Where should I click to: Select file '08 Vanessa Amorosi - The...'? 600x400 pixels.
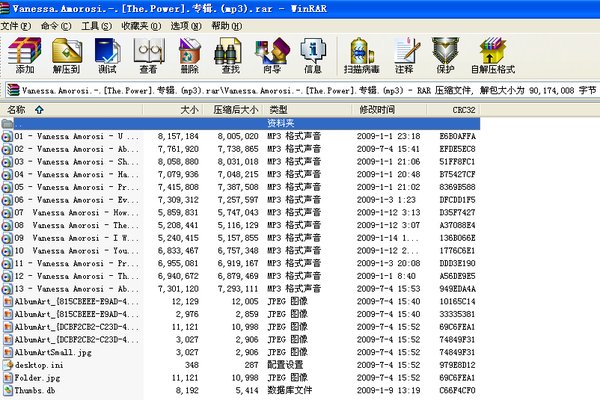(240, 225)
